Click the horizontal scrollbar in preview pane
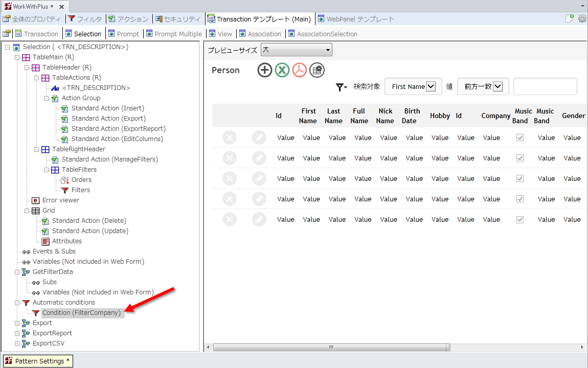Image resolution: width=588 pixels, height=368 pixels. point(331,347)
